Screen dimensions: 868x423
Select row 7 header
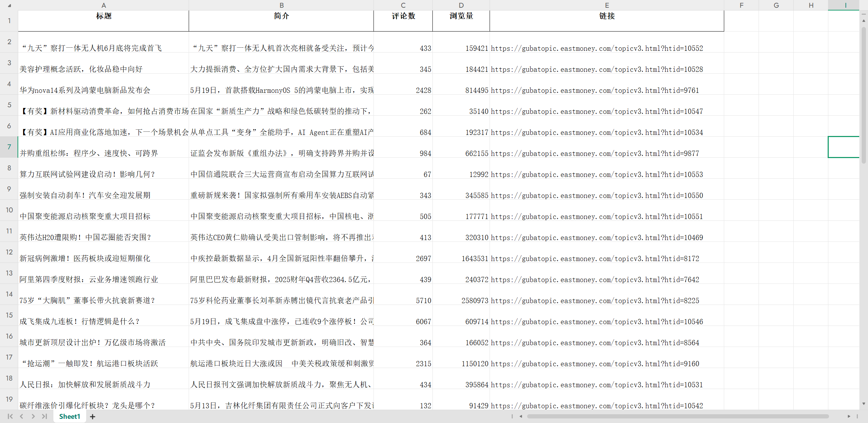coord(9,147)
